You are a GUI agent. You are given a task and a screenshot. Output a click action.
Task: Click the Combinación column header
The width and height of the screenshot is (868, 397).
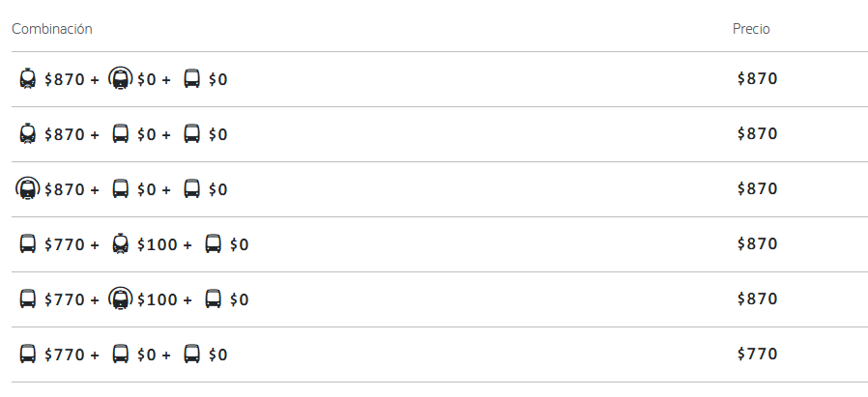point(52,29)
